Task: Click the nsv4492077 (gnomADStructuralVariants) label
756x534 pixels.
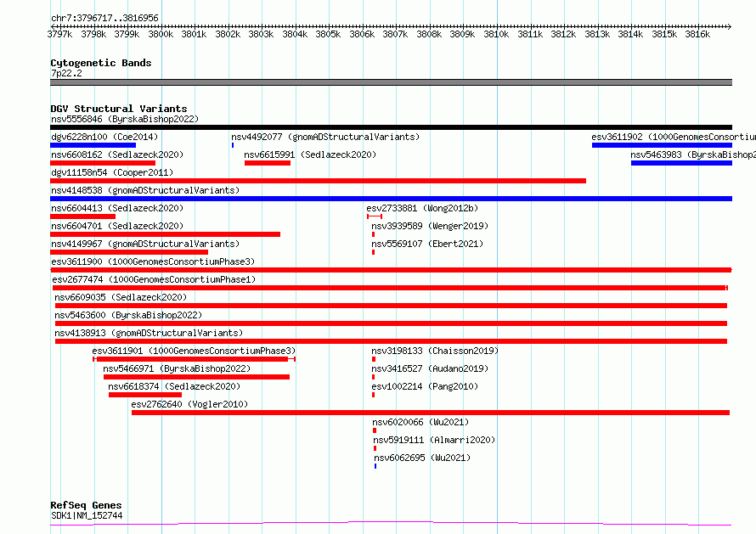Action: 325,137
